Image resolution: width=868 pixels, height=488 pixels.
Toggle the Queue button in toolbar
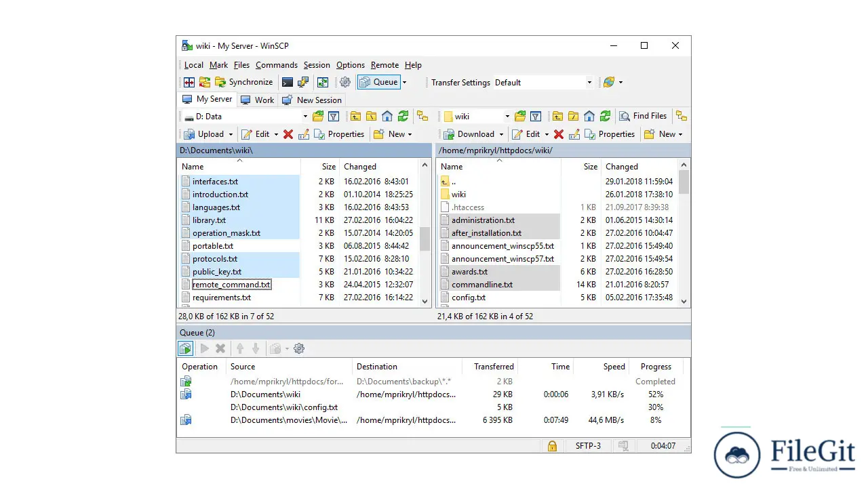click(378, 82)
